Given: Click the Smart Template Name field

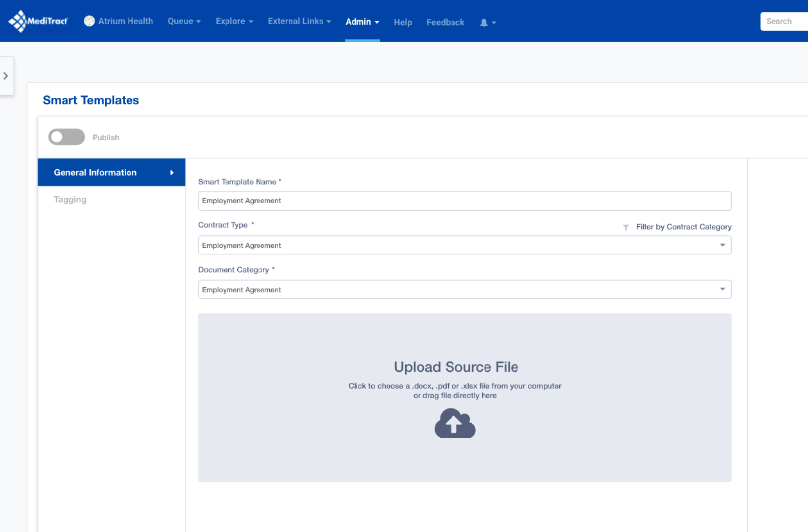Looking at the screenshot, I should (464, 201).
